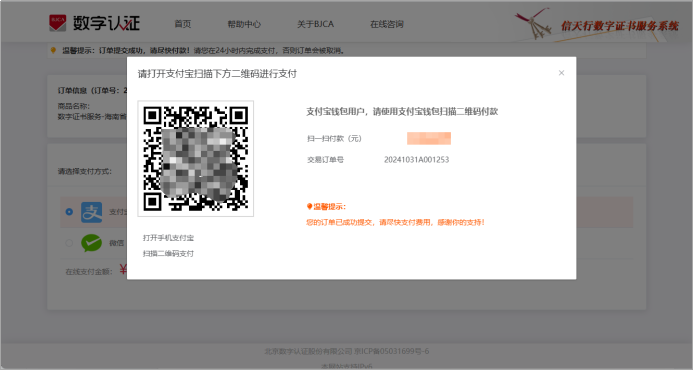Screen dimensions: 694x371
Task: Go to 关于BJCA page
Action: click(315, 24)
